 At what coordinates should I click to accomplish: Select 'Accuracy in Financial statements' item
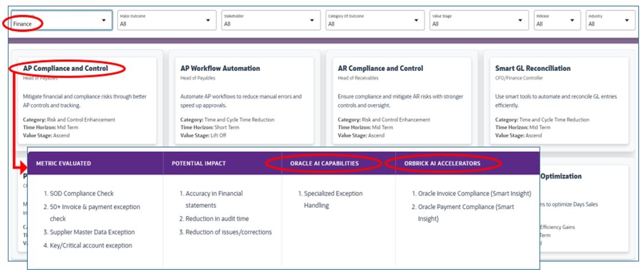pyautogui.click(x=211, y=199)
